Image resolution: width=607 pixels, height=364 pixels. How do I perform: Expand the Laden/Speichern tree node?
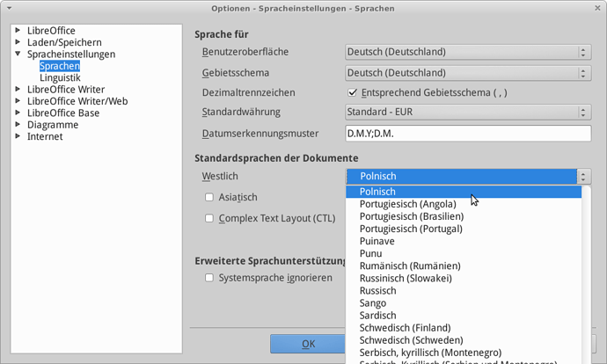click(x=18, y=42)
